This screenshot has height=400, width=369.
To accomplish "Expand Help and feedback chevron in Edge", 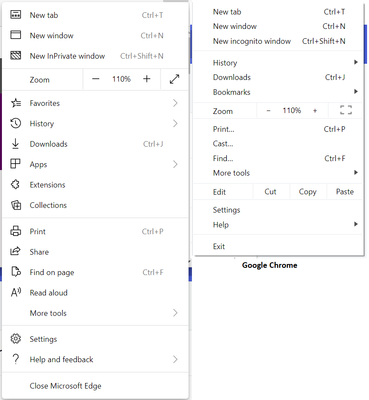I will (x=175, y=359).
